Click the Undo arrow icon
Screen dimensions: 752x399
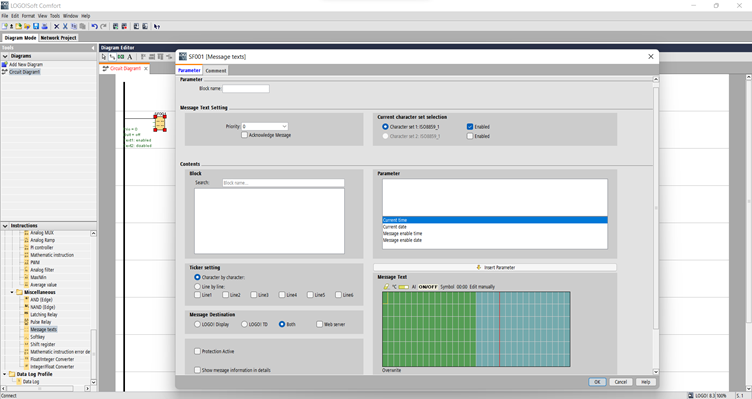click(94, 26)
